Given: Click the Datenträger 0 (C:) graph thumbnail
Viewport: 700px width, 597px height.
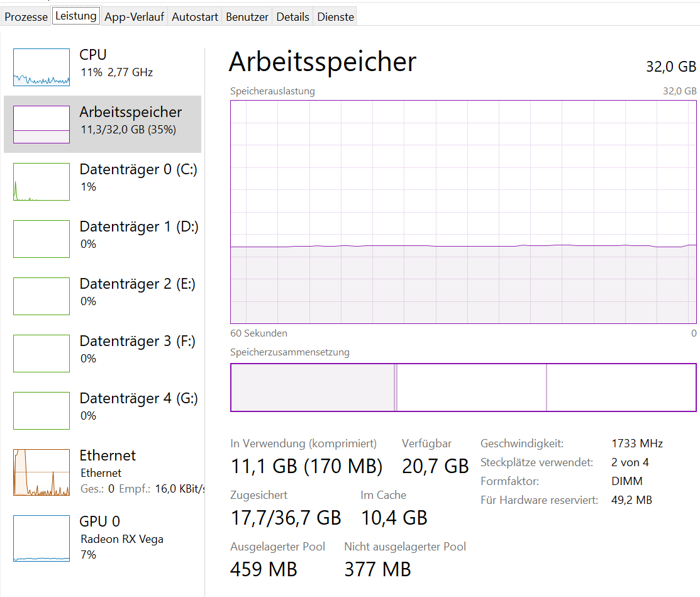Looking at the screenshot, I should [42, 182].
